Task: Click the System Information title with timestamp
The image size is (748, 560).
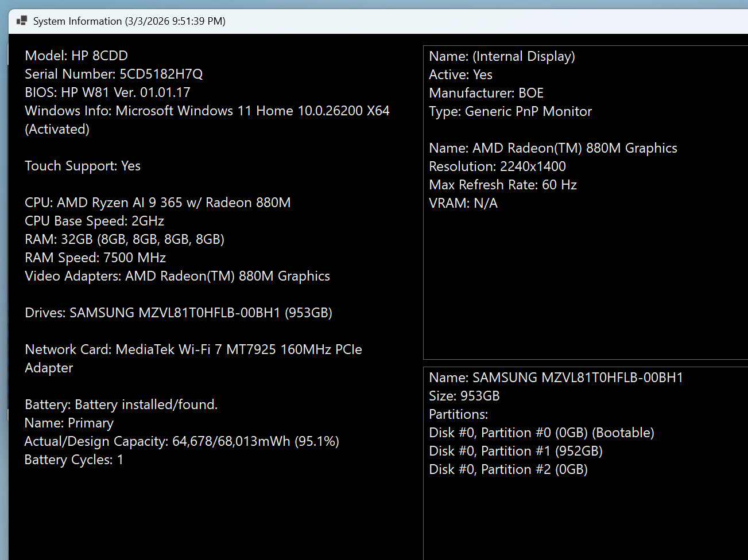Action: coord(129,21)
